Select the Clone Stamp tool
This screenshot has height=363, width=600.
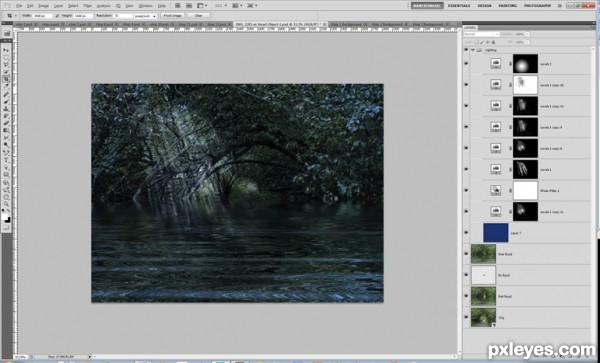click(7, 108)
